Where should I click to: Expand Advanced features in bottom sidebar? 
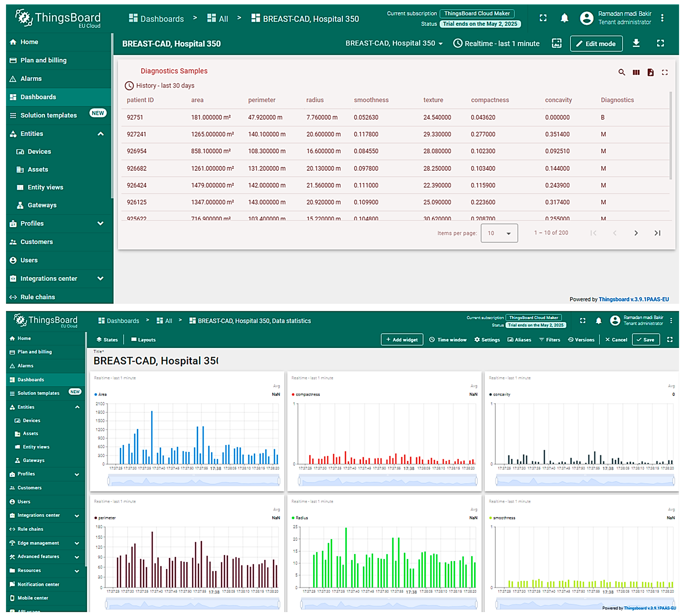click(x=77, y=557)
